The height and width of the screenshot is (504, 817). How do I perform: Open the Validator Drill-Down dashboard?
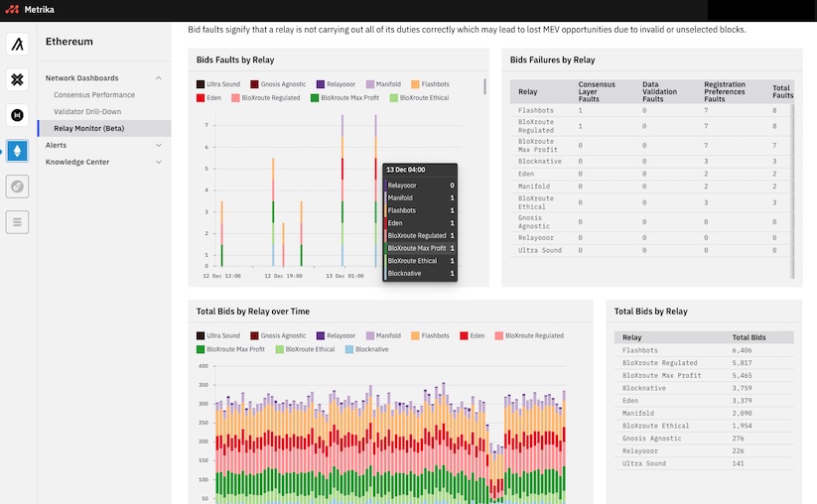click(x=87, y=111)
